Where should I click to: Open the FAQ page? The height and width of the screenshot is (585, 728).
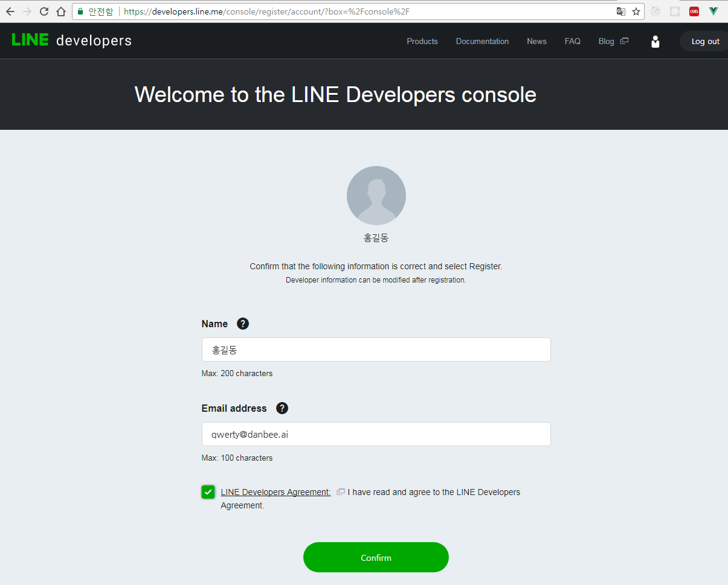coord(573,41)
